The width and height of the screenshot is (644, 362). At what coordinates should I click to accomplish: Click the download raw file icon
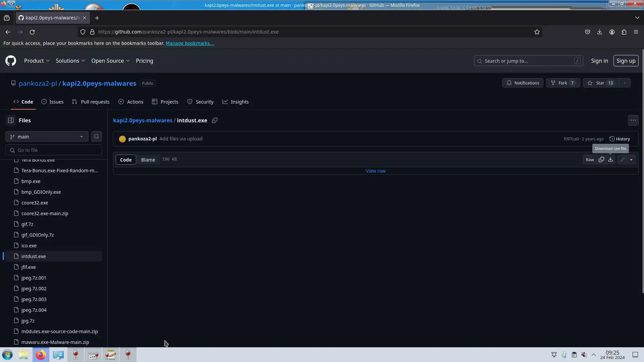pyautogui.click(x=610, y=160)
